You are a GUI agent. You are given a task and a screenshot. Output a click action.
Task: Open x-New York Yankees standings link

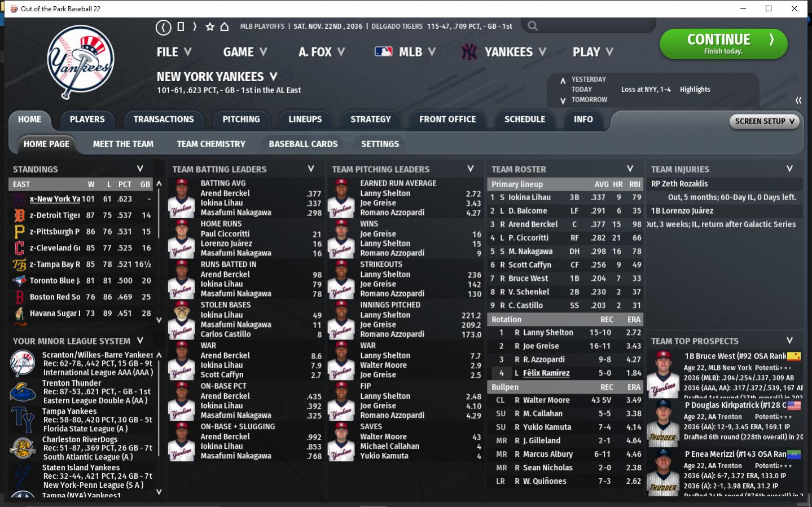(x=55, y=199)
